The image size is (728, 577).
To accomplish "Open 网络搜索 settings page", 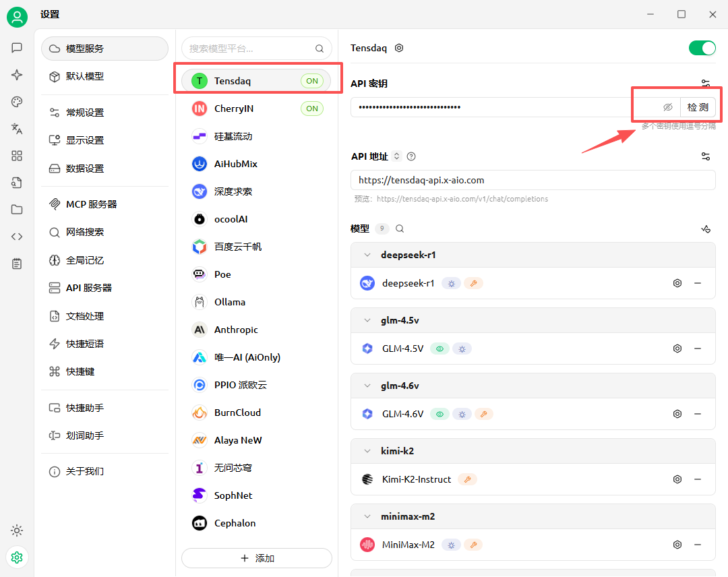I will tap(104, 232).
